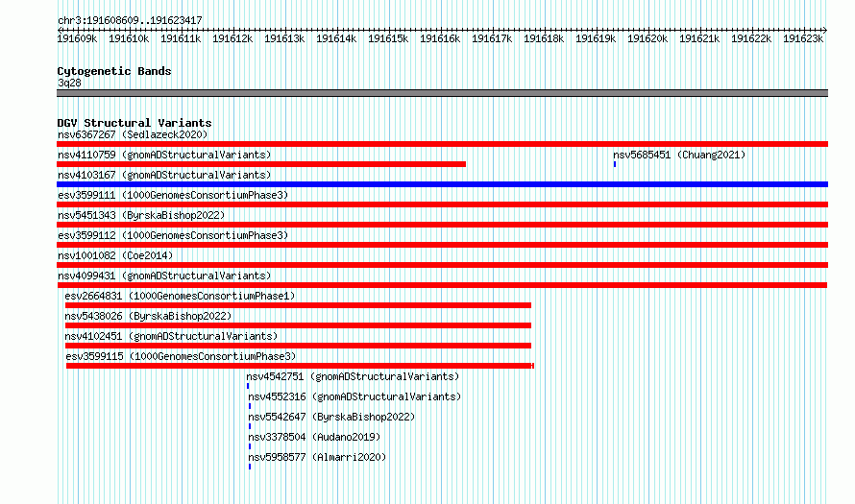Viewport: 855px width, 504px height.
Task: Click the red bar under nsv1001082
Action: click(x=442, y=265)
